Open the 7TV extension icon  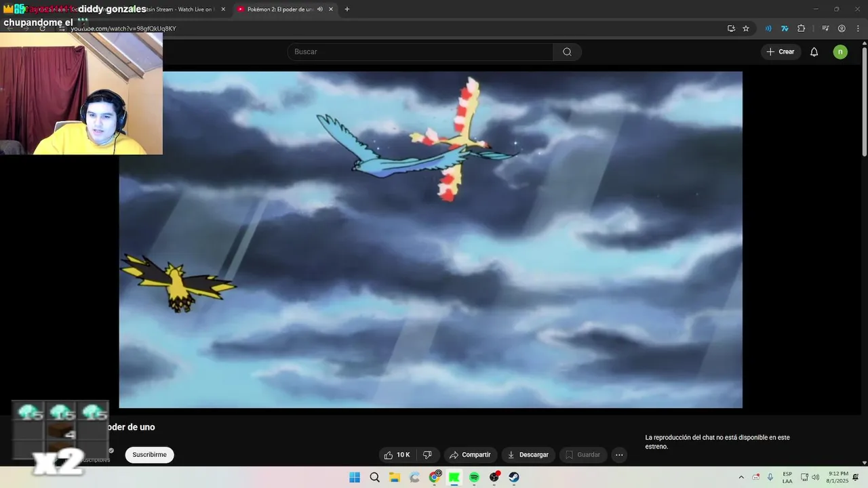click(x=785, y=28)
